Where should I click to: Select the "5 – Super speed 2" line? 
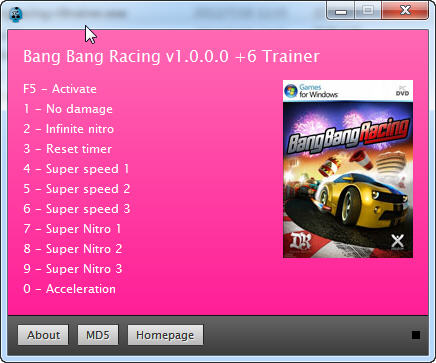[x=77, y=189]
